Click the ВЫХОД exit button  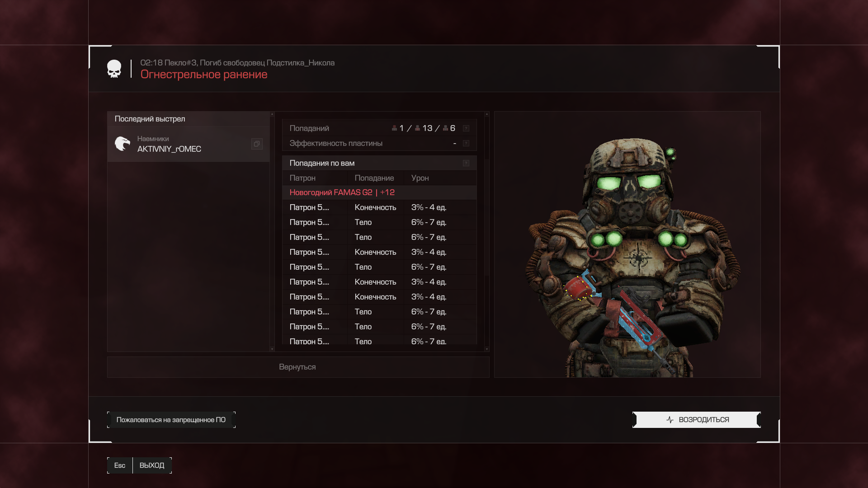coord(152,465)
